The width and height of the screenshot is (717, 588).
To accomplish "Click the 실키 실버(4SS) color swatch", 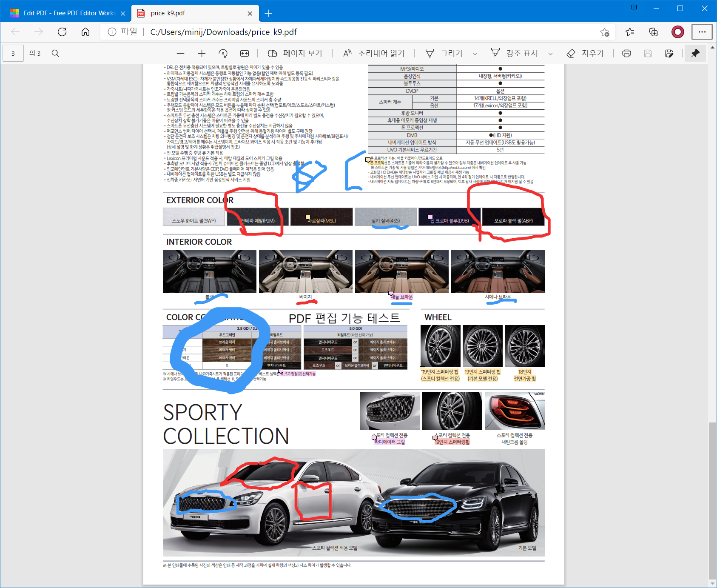I will (386, 217).
